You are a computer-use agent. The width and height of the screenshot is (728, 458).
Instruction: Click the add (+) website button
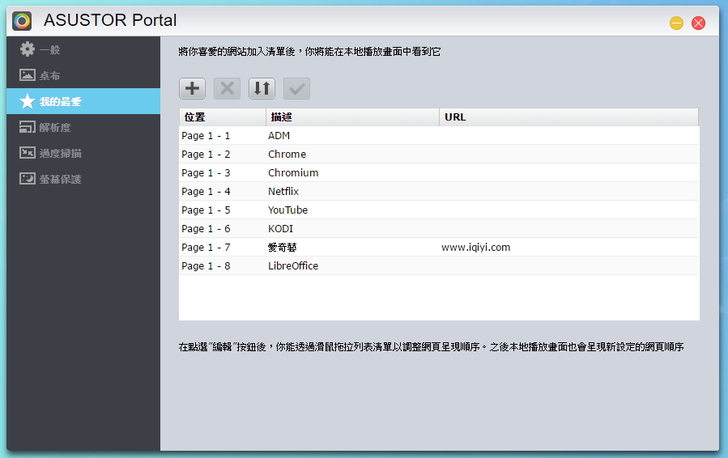click(x=193, y=88)
